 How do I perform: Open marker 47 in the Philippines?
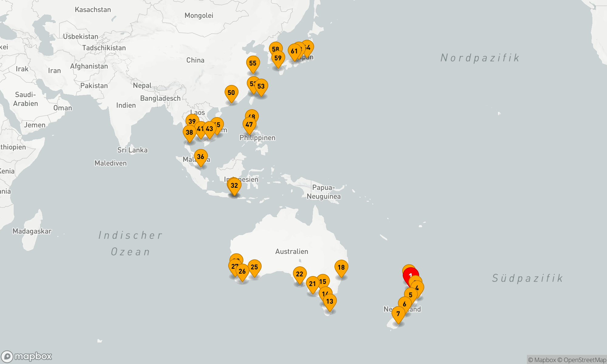249,125
